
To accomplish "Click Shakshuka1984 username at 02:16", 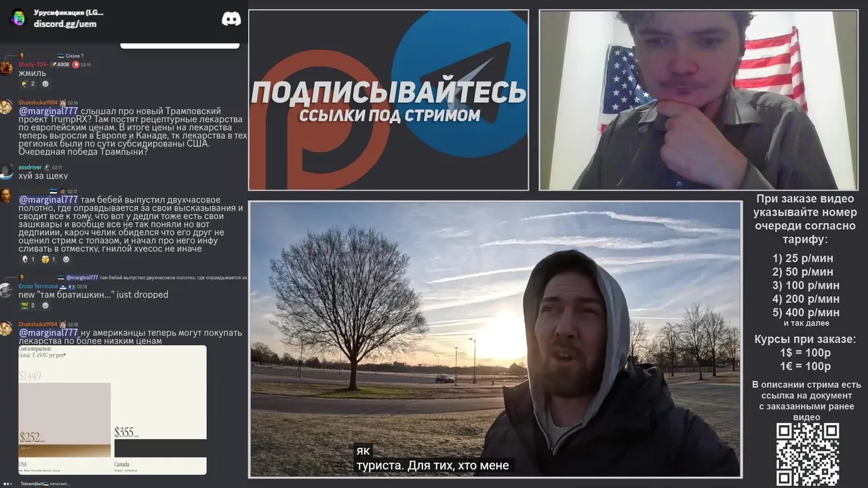I will click(38, 103).
